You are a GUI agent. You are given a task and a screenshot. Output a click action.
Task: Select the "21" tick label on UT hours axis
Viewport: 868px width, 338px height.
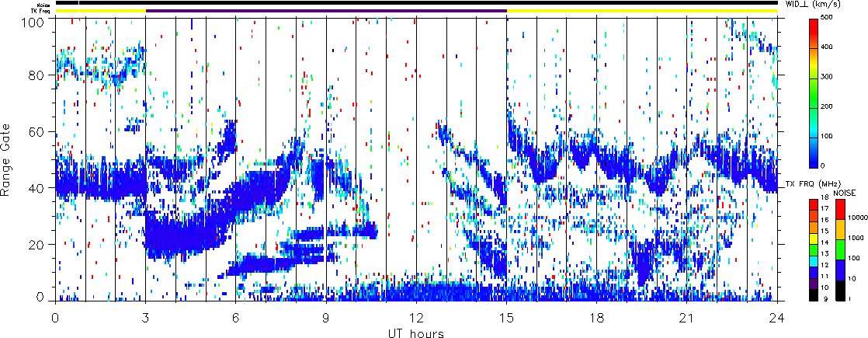(687, 317)
